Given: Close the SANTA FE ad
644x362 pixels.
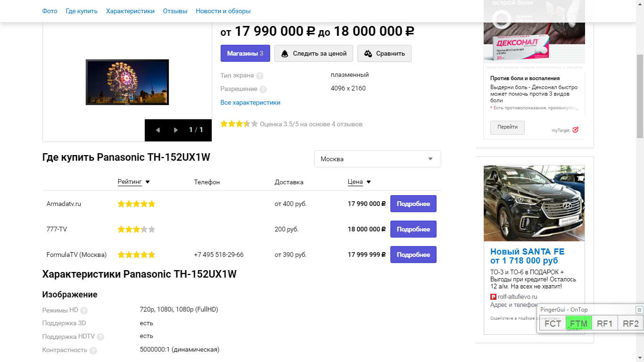Looking at the screenshot, I should [x=580, y=170].
